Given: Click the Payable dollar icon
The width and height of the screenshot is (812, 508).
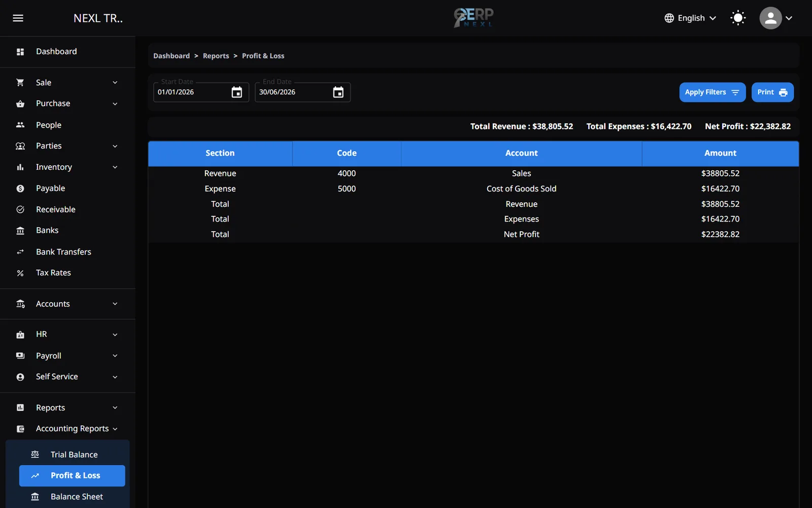Looking at the screenshot, I should [x=20, y=188].
